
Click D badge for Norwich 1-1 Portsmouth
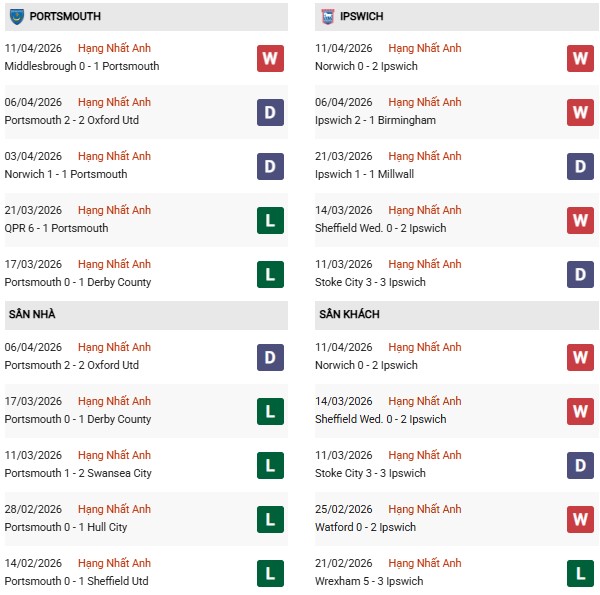270,166
